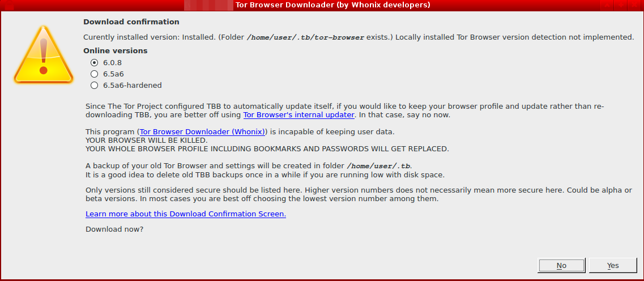Click the YOUR BROWSER WILL BE KILLED warning

pyautogui.click(x=146, y=140)
